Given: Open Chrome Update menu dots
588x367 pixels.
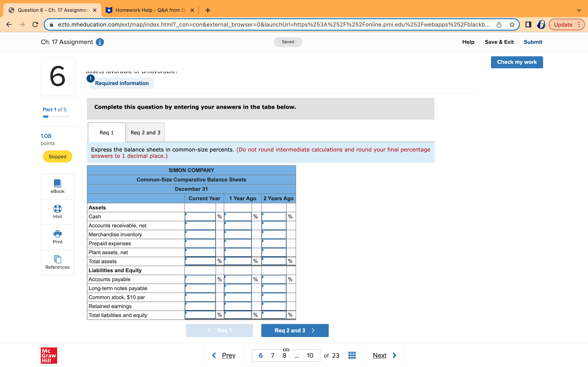Looking at the screenshot, I should (579, 24).
